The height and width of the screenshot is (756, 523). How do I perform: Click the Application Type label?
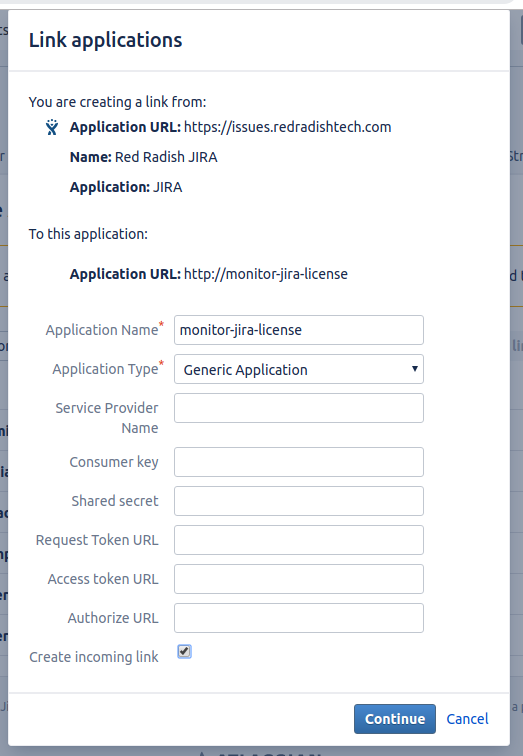click(106, 369)
